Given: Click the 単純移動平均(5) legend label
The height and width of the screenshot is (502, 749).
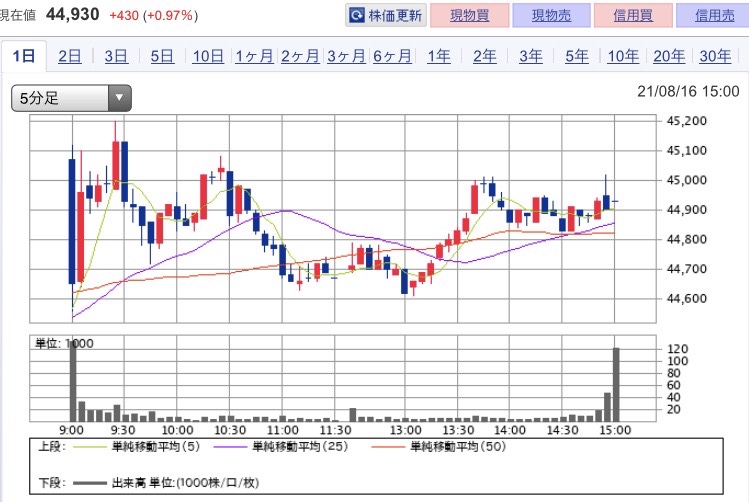Looking at the screenshot, I should 156,447.
